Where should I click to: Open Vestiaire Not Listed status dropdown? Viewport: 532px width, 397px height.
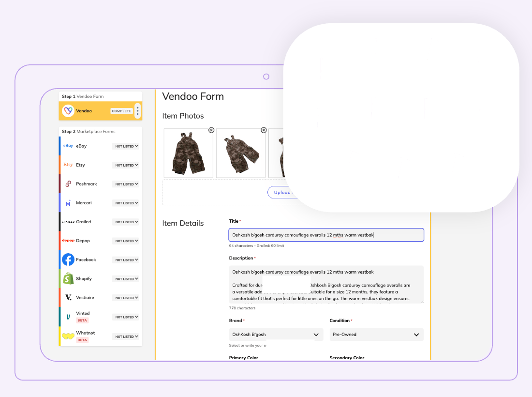[126, 298]
